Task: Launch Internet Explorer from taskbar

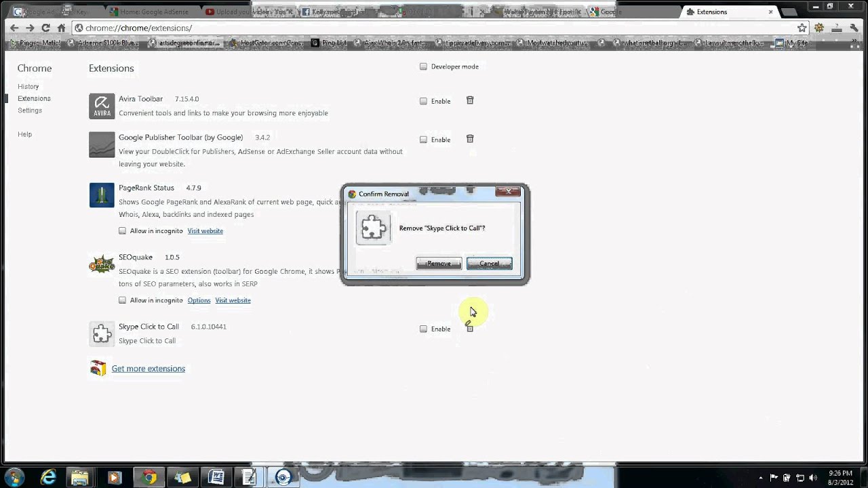Action: coord(48,477)
